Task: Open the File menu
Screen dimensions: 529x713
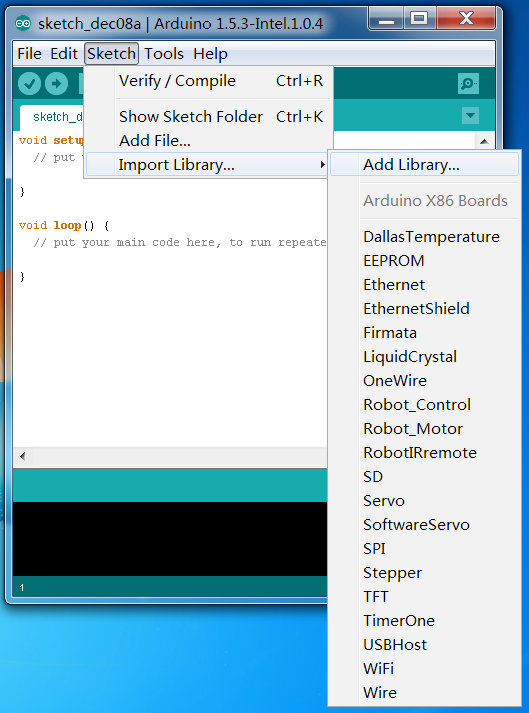Action: 29,54
